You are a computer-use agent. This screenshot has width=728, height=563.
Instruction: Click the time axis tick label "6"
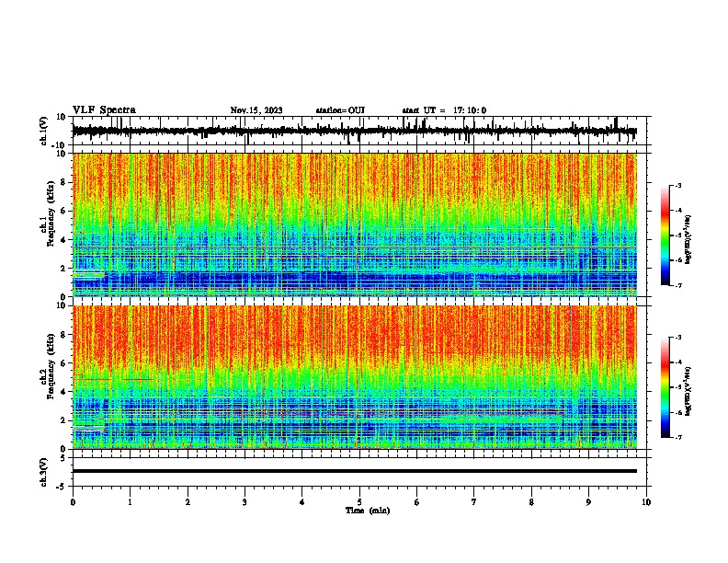(417, 502)
